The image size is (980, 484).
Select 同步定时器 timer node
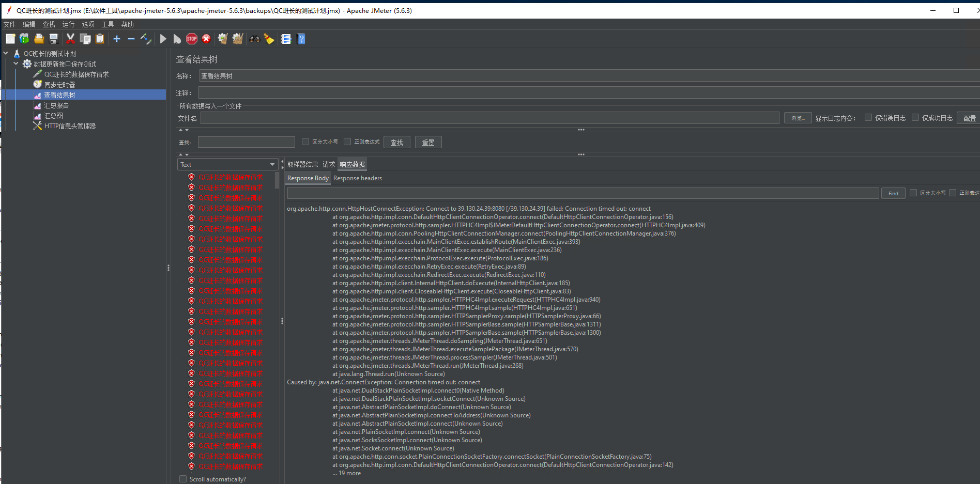59,85
